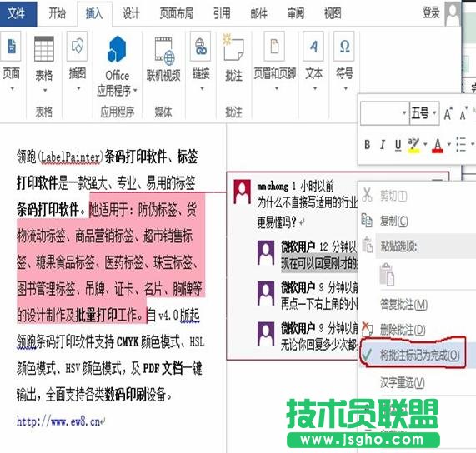Switch to the 审阅 ribbon tab
The image size is (476, 453).
coord(296,13)
